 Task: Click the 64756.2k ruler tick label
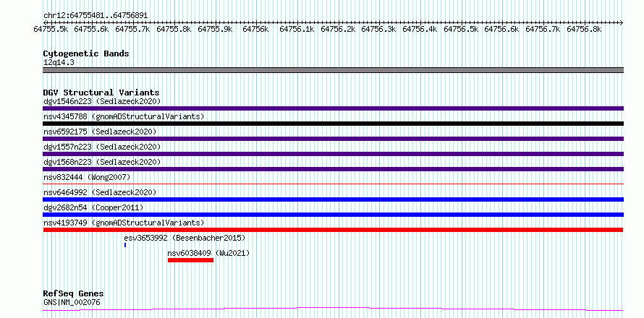point(338,29)
